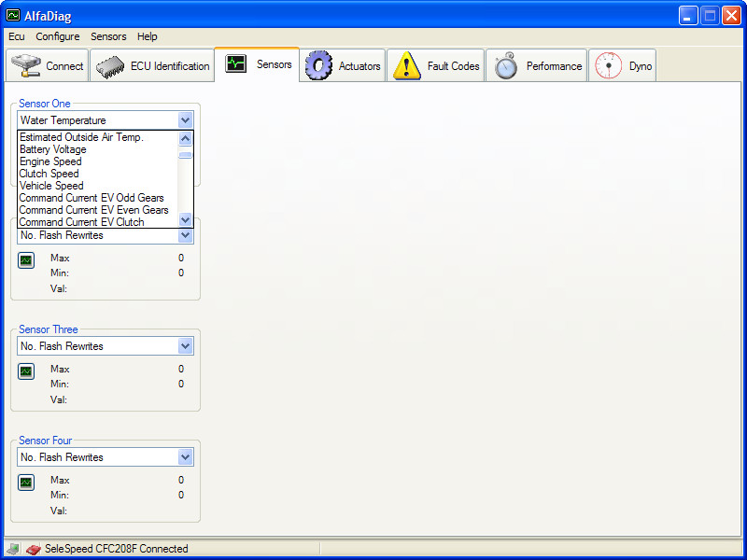747x560 pixels.
Task: Switch to the Dyno tab
Action: coord(622,65)
